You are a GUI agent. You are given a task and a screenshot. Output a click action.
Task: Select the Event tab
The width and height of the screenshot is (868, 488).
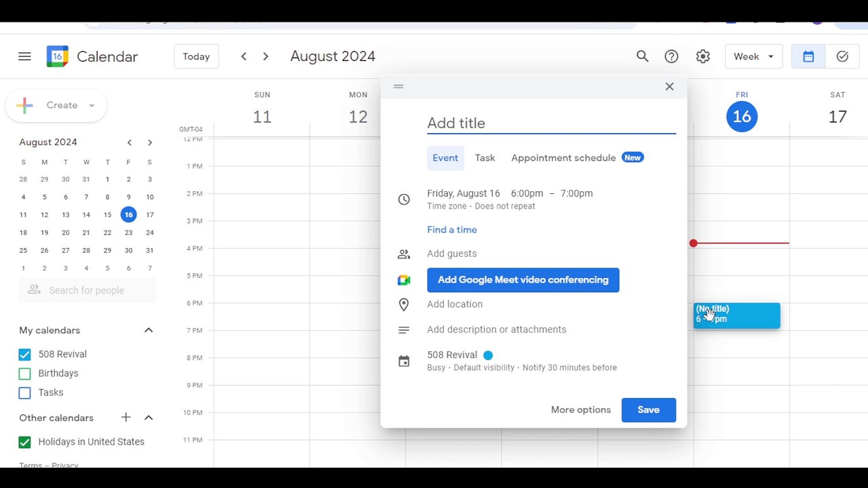pyautogui.click(x=446, y=158)
